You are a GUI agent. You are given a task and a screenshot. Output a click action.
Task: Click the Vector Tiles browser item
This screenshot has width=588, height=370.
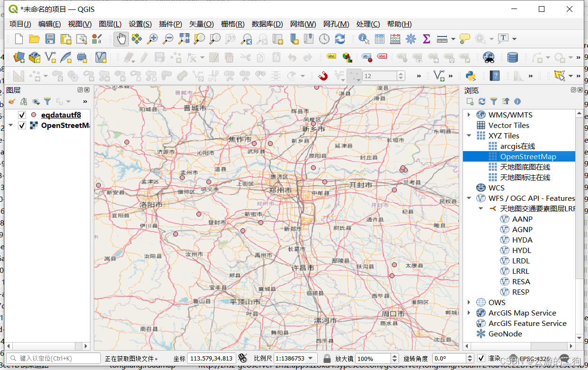(x=508, y=125)
